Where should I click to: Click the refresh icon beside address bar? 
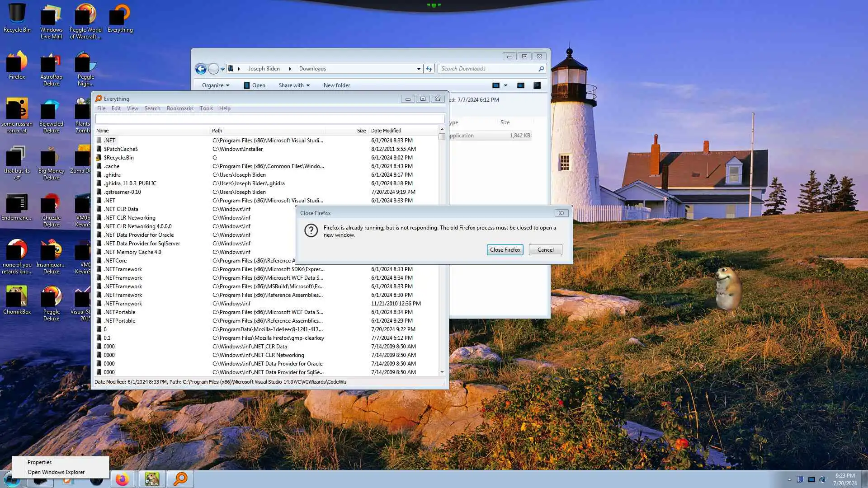(x=429, y=69)
